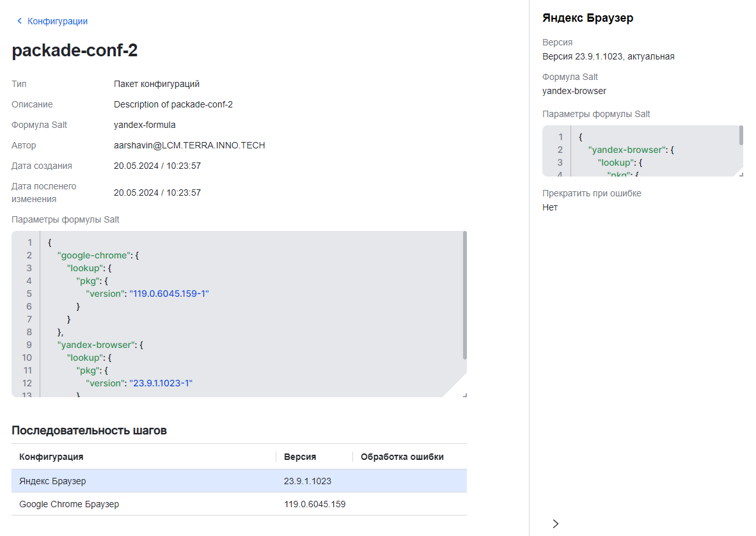Click the 119.0.6045.159 version cell in table
This screenshot has height=536, width=756.
(315, 504)
